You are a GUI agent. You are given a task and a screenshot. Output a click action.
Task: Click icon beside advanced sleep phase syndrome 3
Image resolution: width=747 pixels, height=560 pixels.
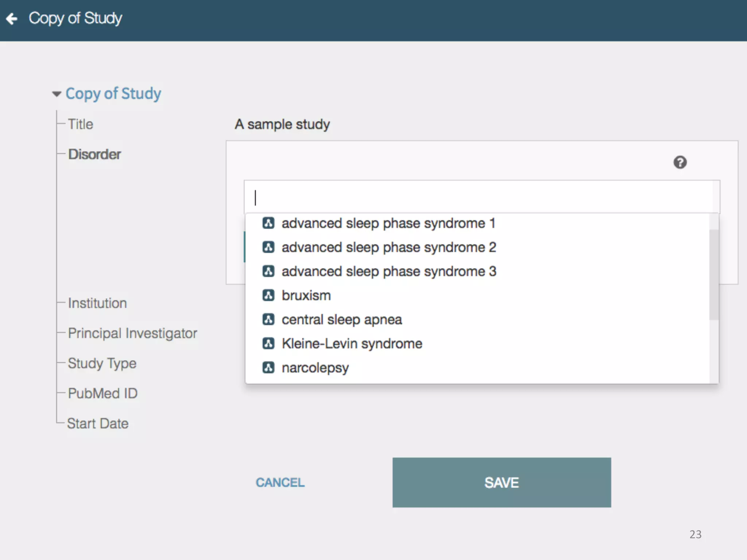point(268,271)
